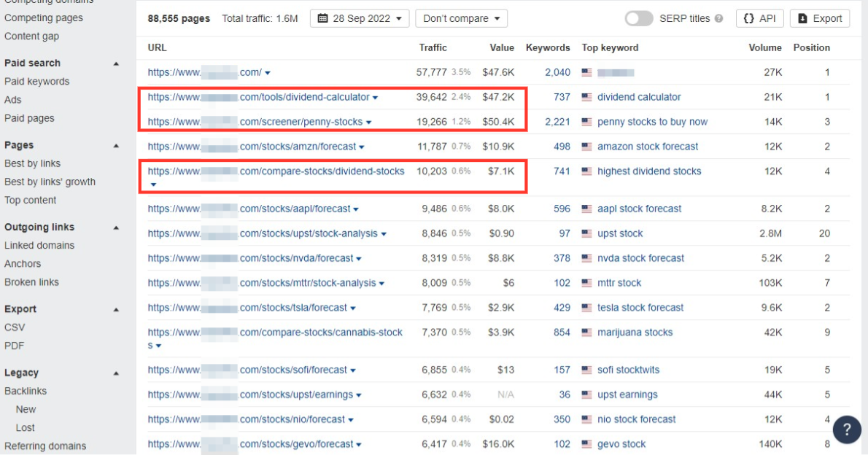Click the calendar icon in the date selector
The width and height of the screenshot is (868, 455).
(x=324, y=18)
